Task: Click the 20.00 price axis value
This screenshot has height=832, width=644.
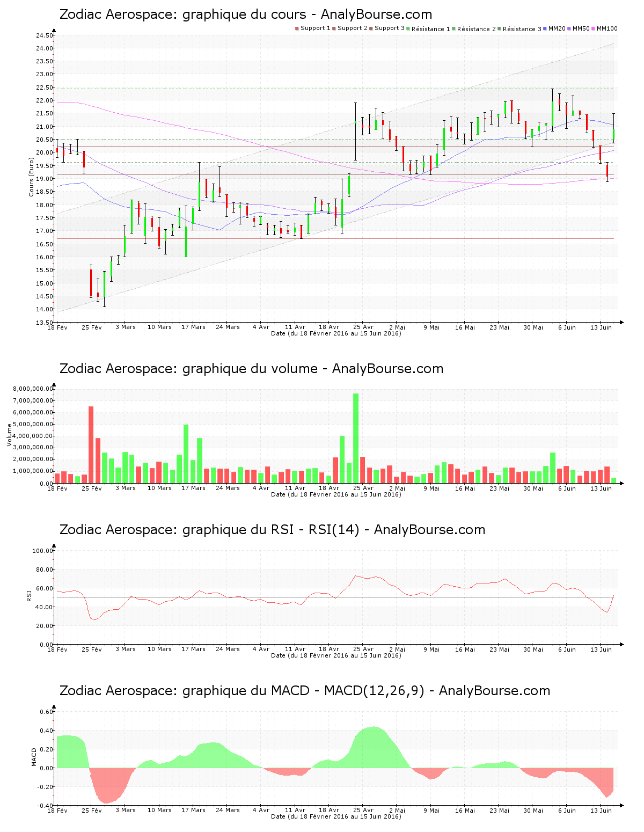Action: coord(45,152)
